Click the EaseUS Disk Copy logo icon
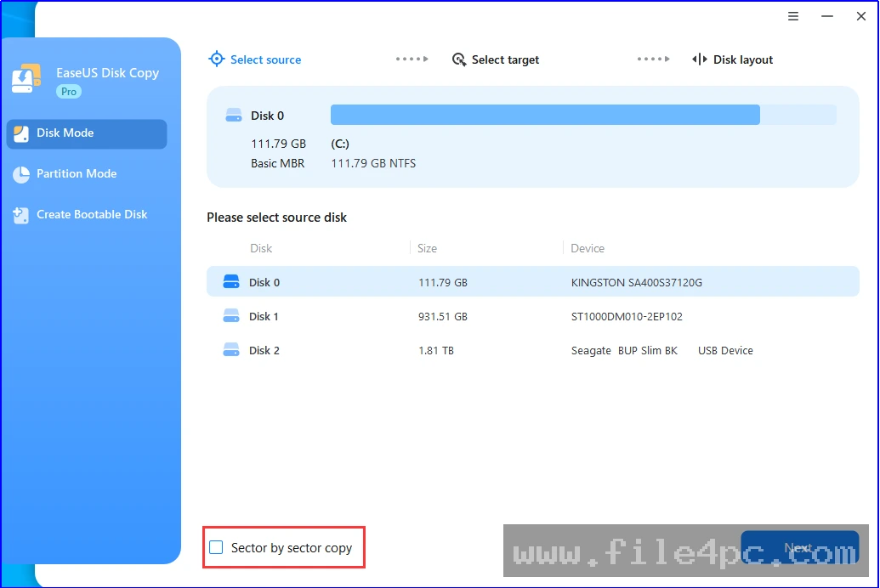The width and height of the screenshot is (880, 588). click(26, 78)
